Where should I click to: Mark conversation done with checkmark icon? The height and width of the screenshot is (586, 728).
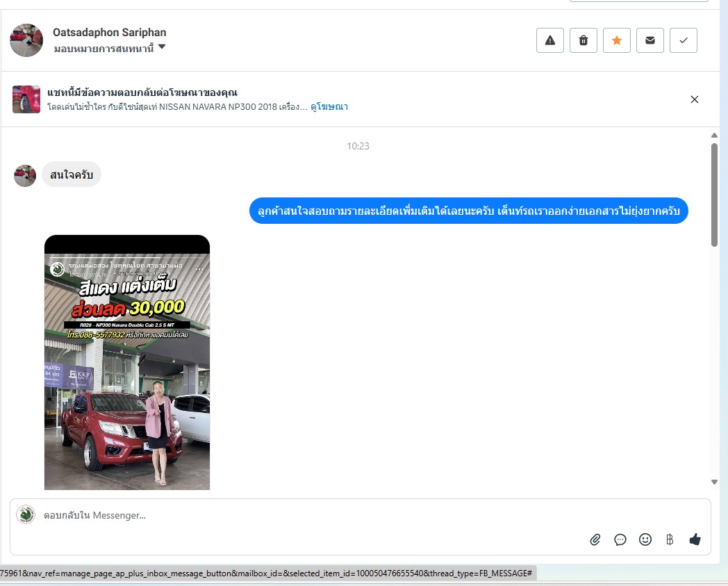(x=684, y=40)
